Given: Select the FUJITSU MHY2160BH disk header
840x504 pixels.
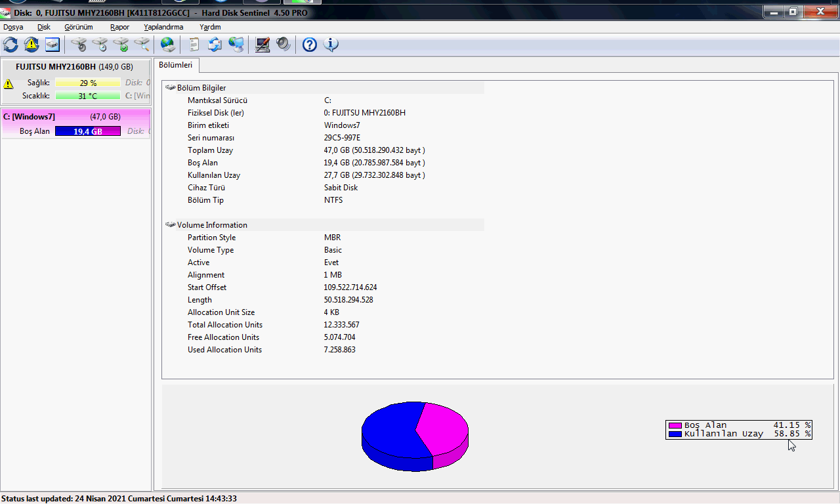Looking at the screenshot, I should [x=74, y=67].
